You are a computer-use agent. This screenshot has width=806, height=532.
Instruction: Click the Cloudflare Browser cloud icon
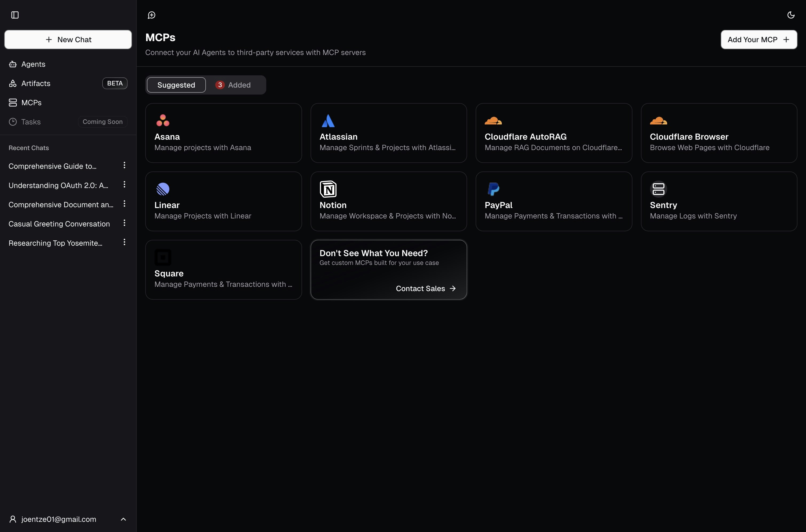tap(658, 120)
